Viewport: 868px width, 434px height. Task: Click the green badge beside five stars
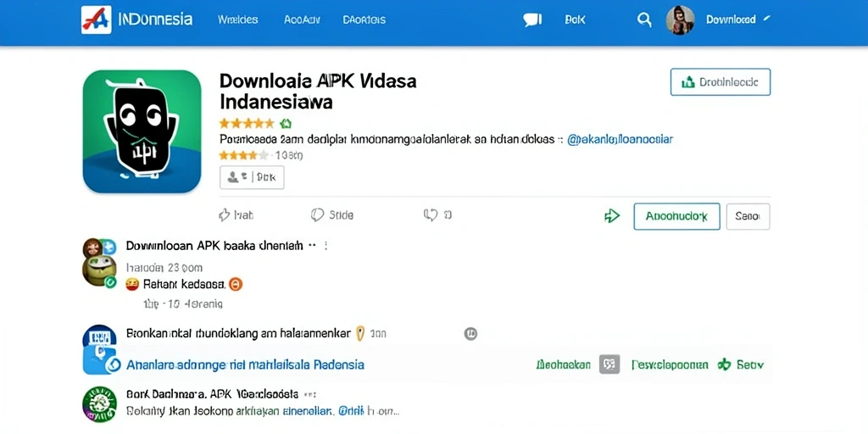(x=286, y=124)
